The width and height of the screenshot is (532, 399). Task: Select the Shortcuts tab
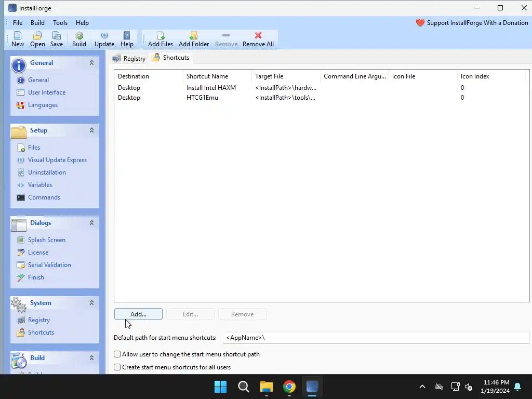(170, 58)
